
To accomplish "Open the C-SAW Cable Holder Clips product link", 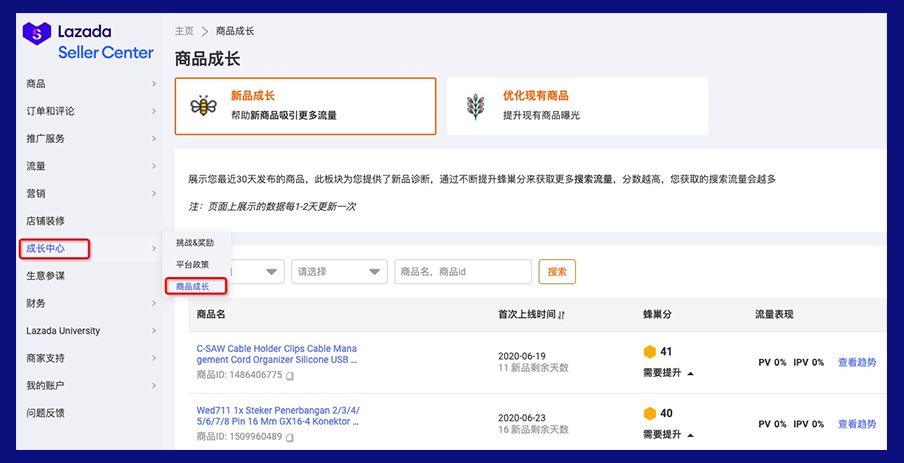I will [x=277, y=354].
